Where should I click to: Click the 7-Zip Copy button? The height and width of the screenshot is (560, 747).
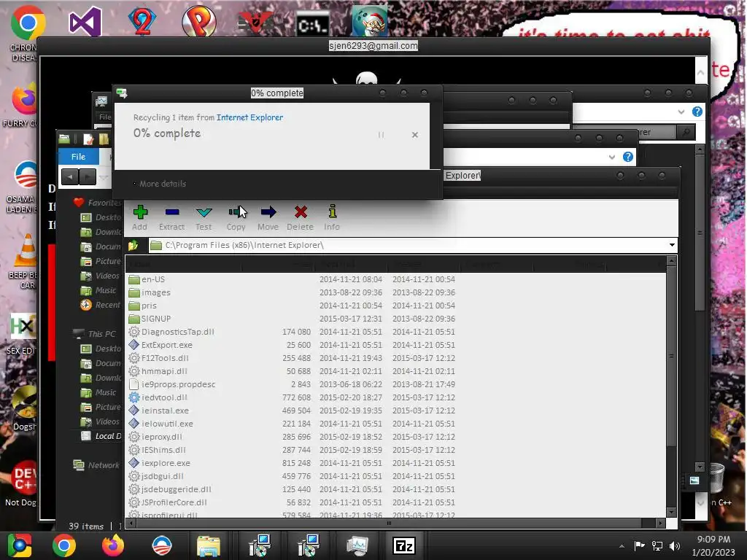236,217
